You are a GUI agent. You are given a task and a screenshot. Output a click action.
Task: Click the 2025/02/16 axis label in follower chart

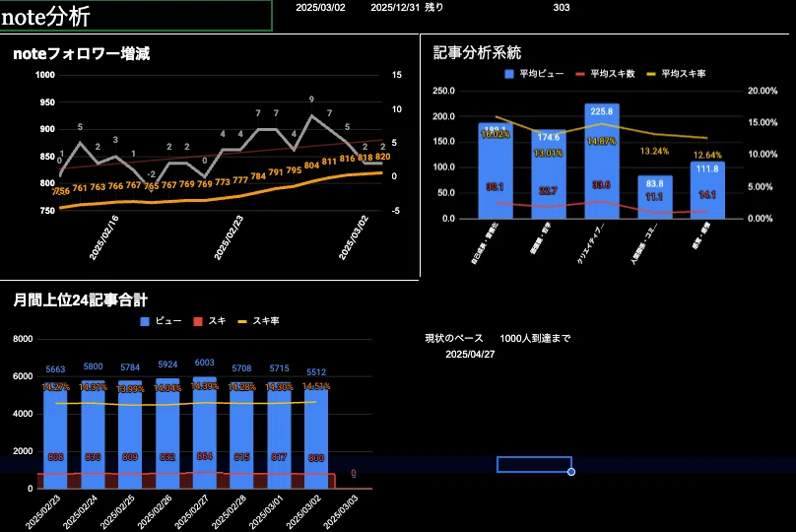tap(103, 237)
